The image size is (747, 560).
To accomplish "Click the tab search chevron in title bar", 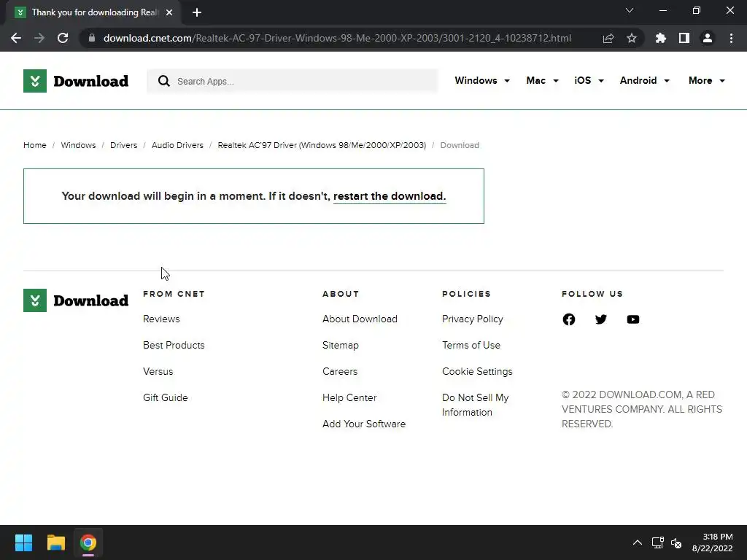I will (x=630, y=10).
